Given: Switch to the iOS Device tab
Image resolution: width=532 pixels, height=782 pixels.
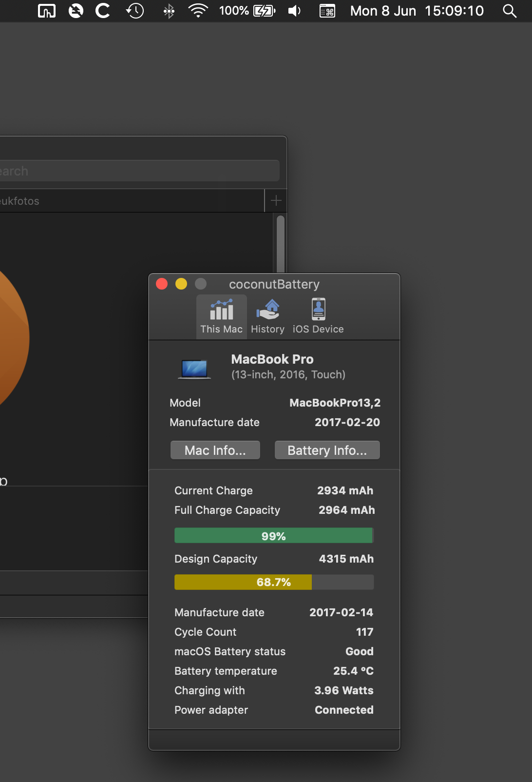Looking at the screenshot, I should [x=318, y=316].
